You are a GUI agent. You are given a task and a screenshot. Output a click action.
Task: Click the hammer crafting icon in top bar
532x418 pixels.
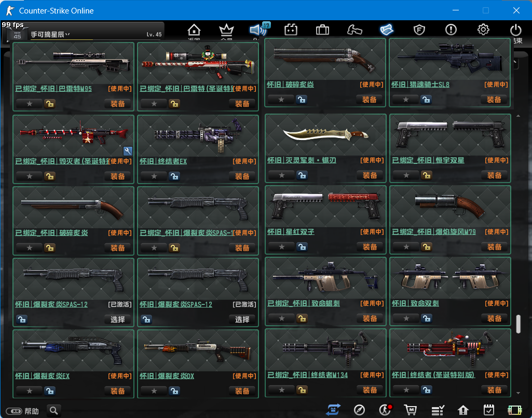[354, 30]
